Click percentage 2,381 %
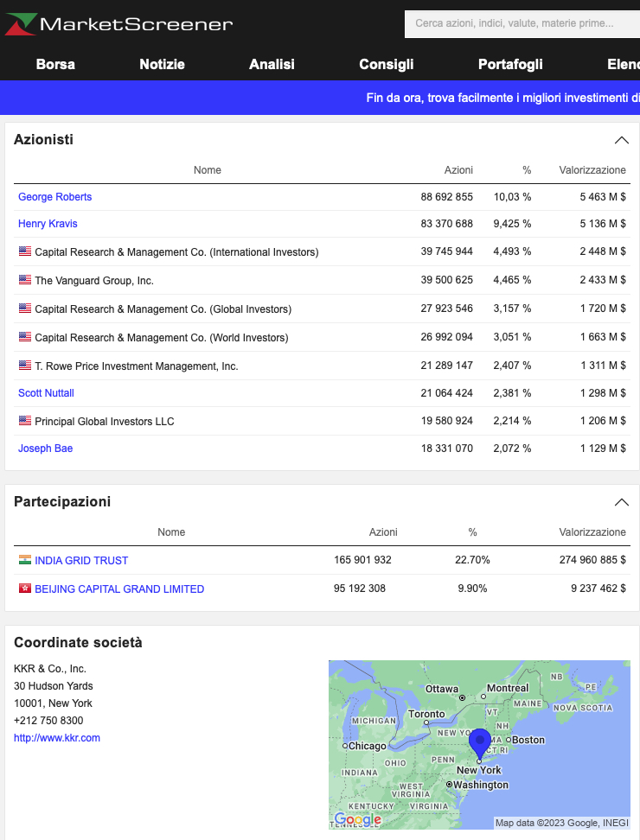Viewport: 640px width, 840px height. pyautogui.click(x=512, y=392)
